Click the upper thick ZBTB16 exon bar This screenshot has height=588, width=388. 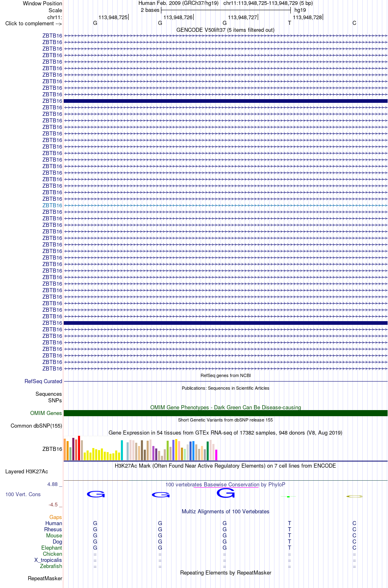225,101
